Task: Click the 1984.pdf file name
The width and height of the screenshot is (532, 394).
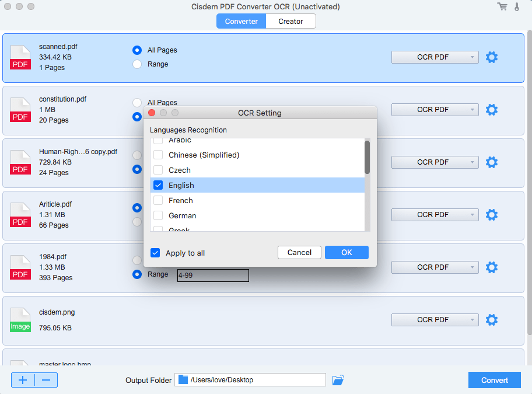Action: point(52,257)
